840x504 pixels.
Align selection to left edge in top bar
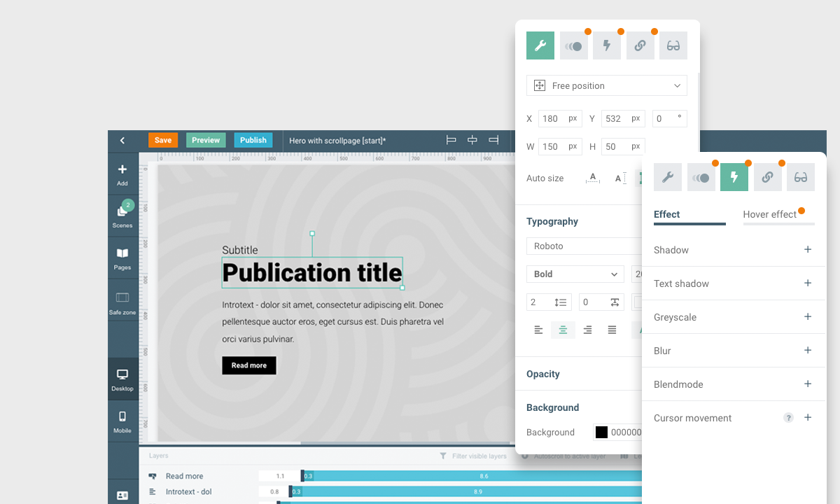tap(451, 140)
